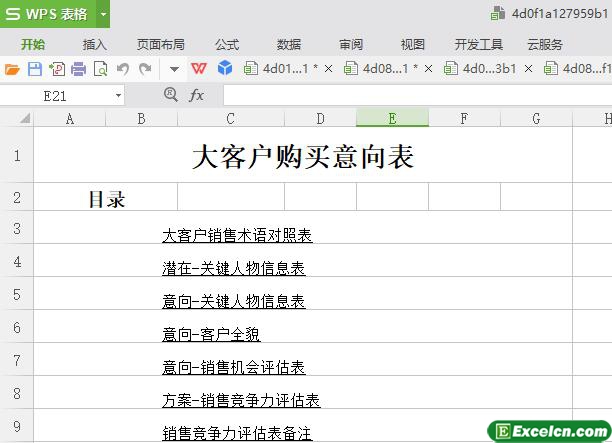Select row 7 header
This screenshot has height=443, width=612.
pyautogui.click(x=17, y=359)
